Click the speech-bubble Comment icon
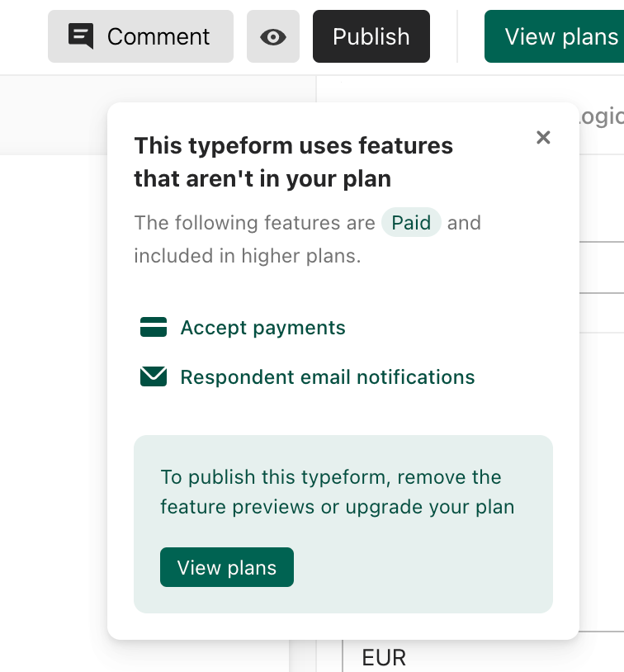624x672 pixels. click(81, 36)
